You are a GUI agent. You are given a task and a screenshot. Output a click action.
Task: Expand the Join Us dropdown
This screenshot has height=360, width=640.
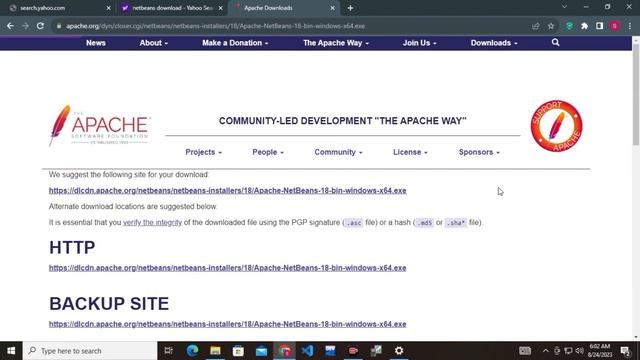pyautogui.click(x=420, y=43)
